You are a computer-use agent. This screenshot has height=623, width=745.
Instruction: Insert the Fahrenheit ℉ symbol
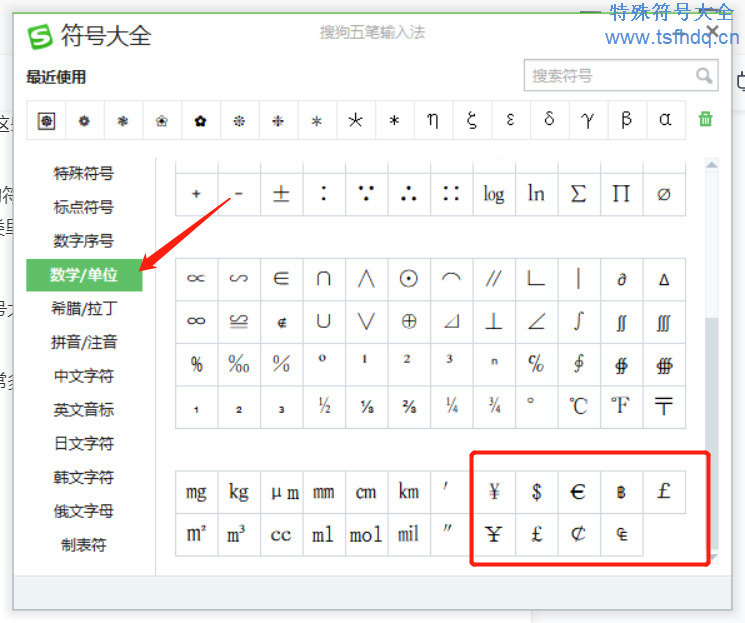click(x=621, y=407)
